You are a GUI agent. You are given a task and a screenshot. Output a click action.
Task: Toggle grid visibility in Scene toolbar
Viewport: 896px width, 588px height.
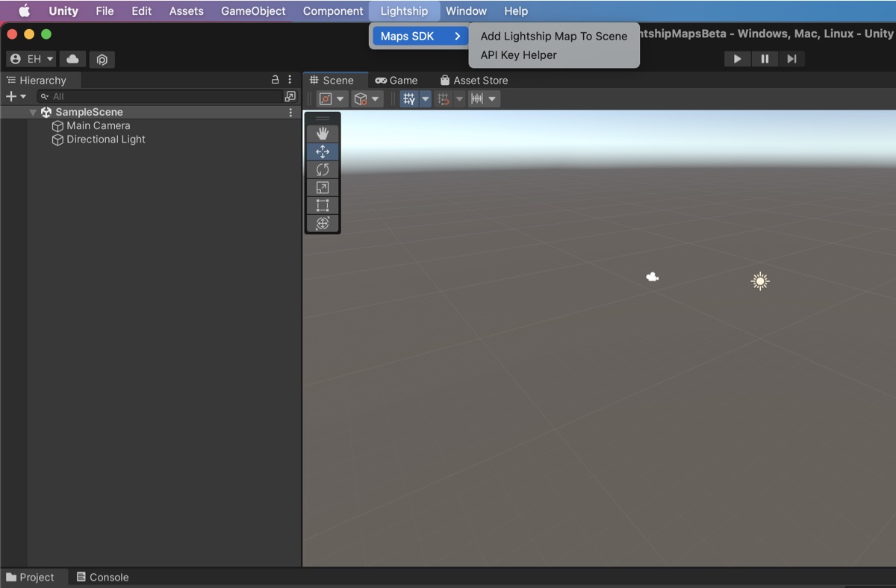click(408, 98)
